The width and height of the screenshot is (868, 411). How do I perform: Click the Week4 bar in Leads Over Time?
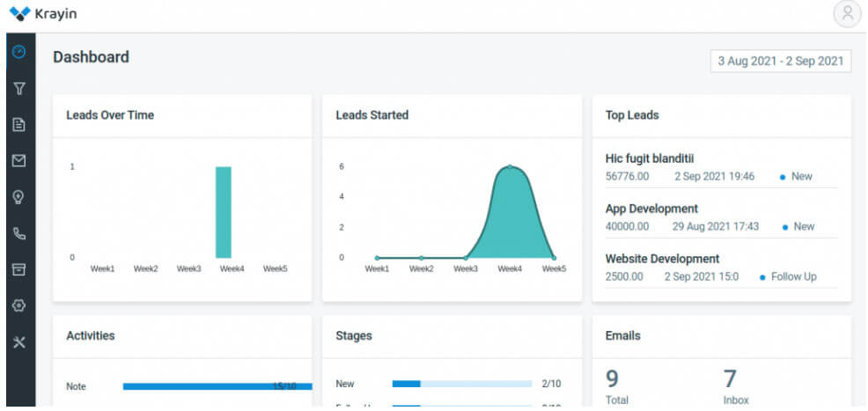(224, 212)
